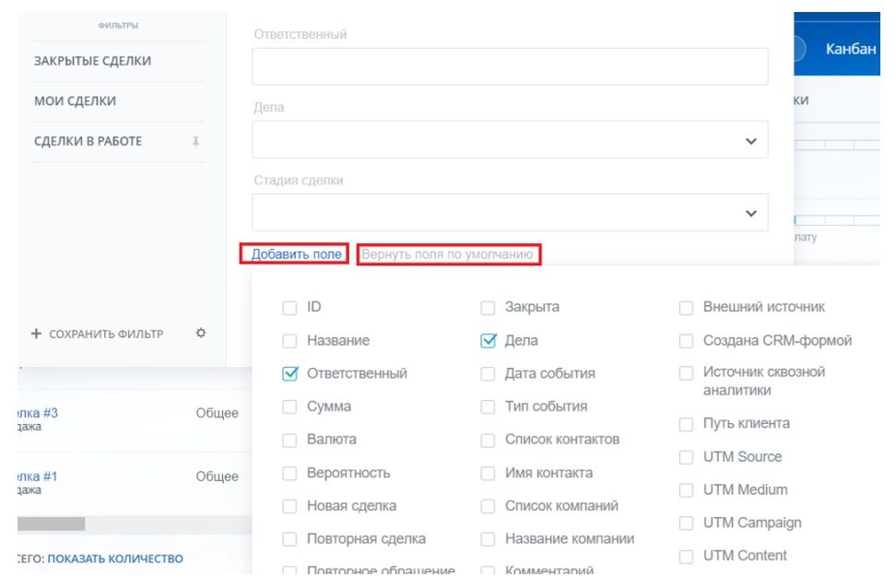The width and height of the screenshot is (896, 588).
Task: Open filter settings gear icon
Action: (201, 334)
